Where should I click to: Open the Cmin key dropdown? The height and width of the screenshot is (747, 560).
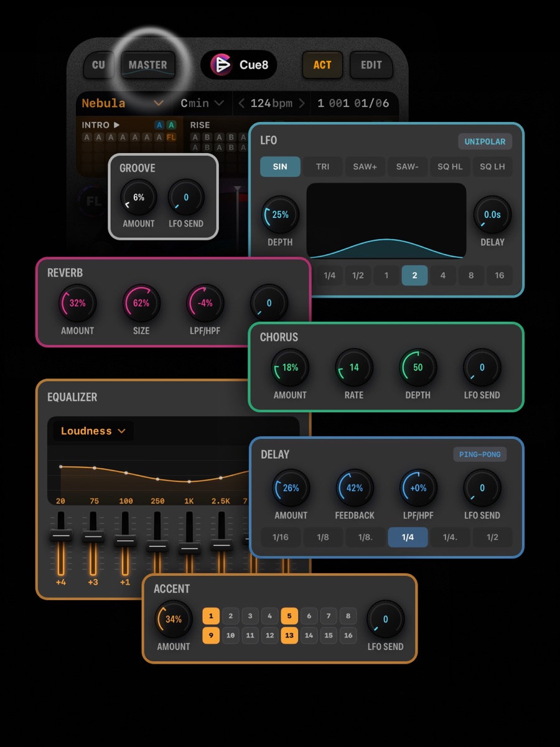pyautogui.click(x=202, y=103)
